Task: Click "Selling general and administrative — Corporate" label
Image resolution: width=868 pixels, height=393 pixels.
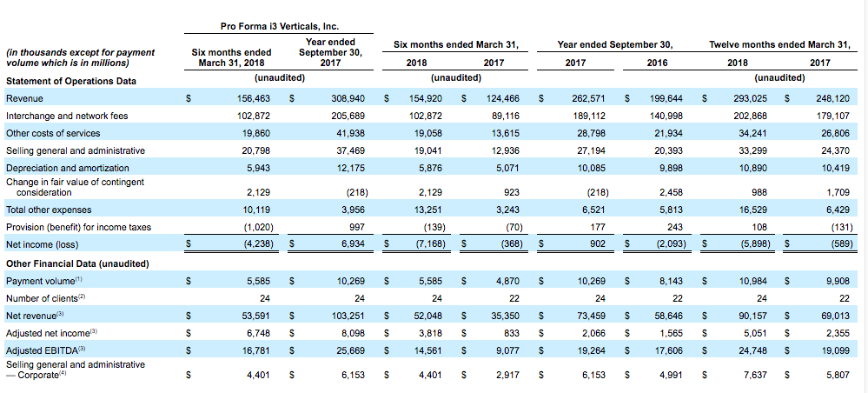Action: pos(76,370)
